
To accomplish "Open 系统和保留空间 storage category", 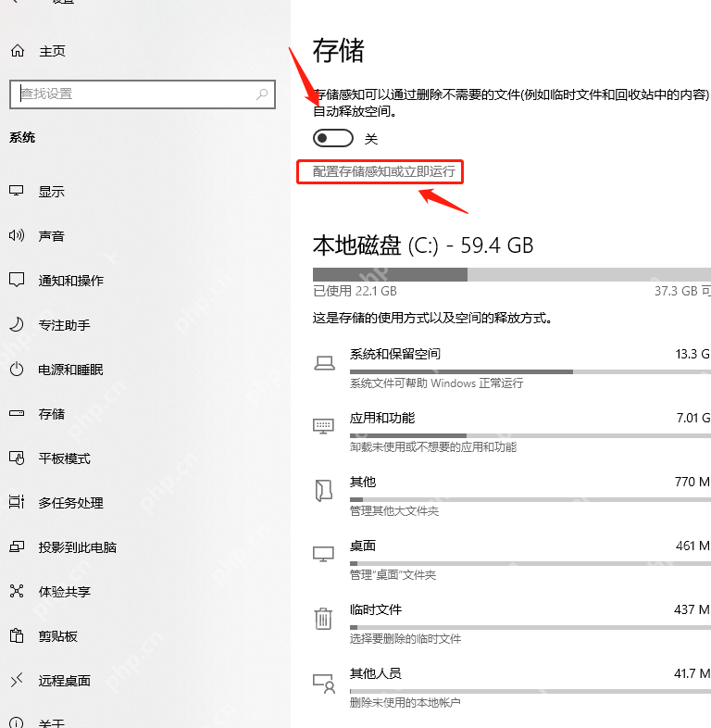I will pos(512,369).
